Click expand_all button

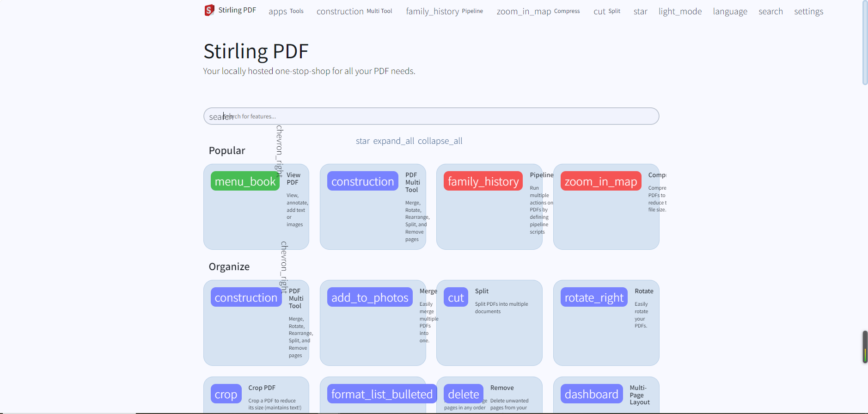pyautogui.click(x=394, y=141)
